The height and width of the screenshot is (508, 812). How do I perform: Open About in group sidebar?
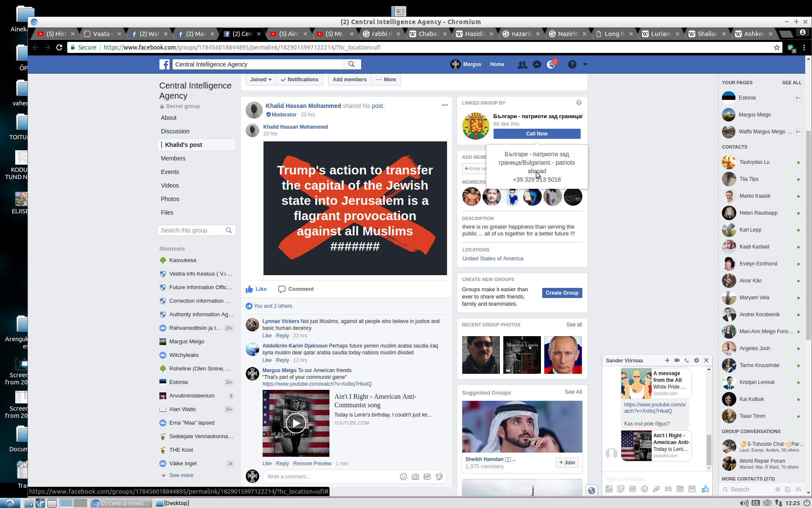[169, 118]
